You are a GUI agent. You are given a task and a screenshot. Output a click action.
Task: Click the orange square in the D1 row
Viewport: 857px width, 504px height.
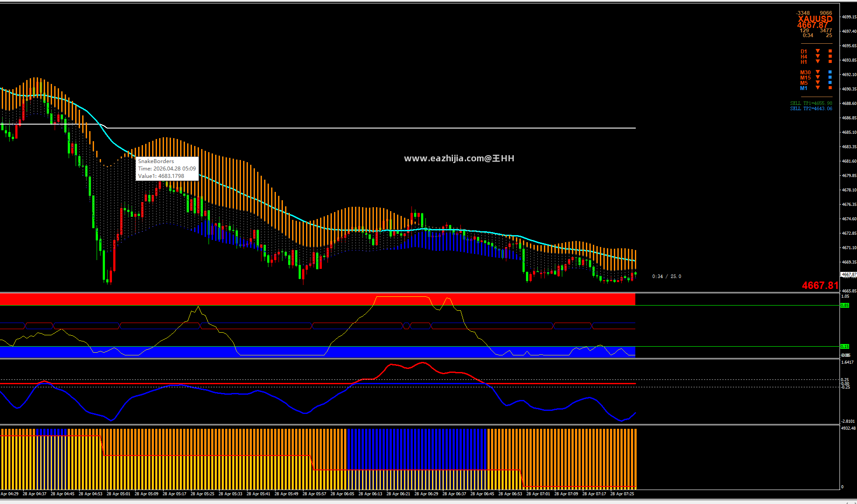click(x=830, y=51)
